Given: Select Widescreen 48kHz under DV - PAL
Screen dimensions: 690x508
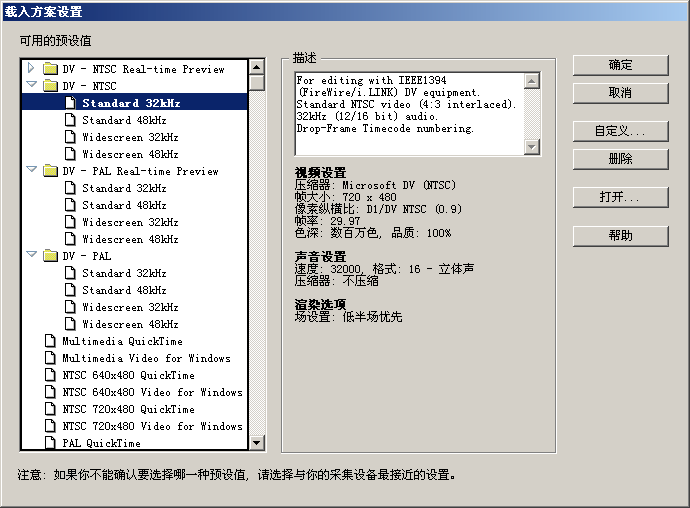Looking at the screenshot, I should [x=130, y=324].
